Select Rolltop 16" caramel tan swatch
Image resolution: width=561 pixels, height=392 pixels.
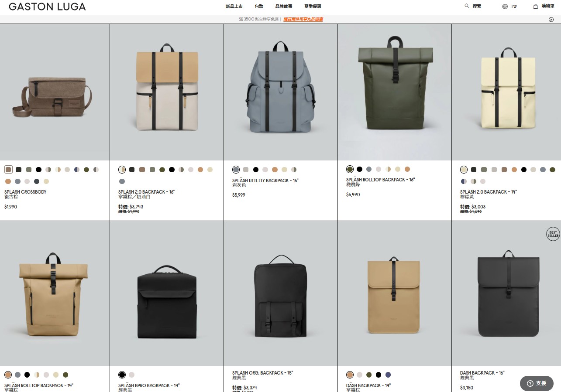407,169
